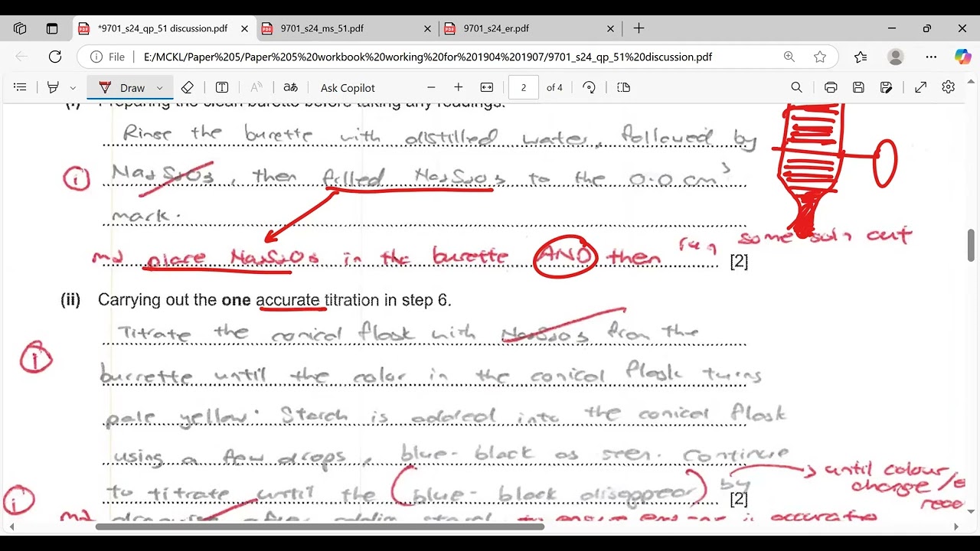Open Copilot sidebar icon
This screenshot has height=551, width=980.
(962, 57)
